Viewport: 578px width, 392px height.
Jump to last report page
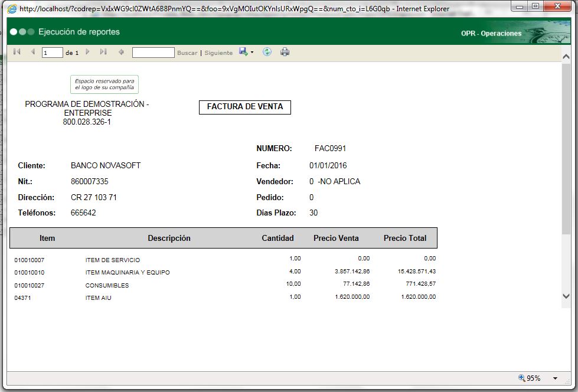pos(103,51)
